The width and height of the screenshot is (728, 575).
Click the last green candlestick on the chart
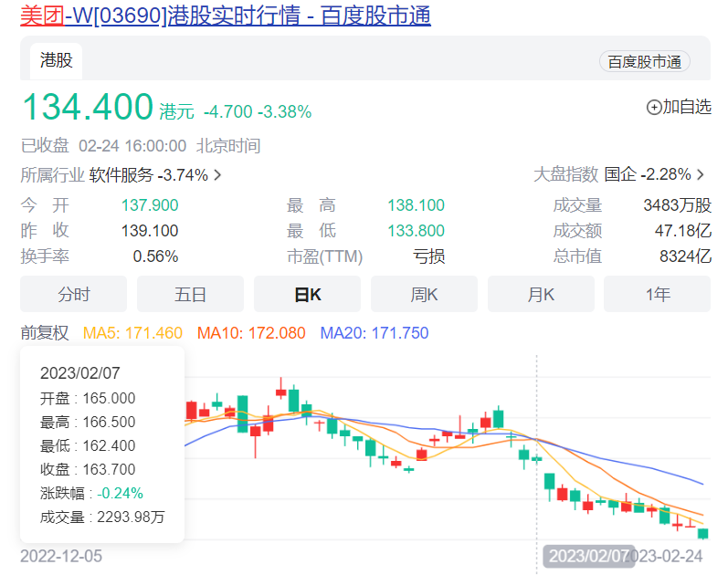click(x=703, y=534)
